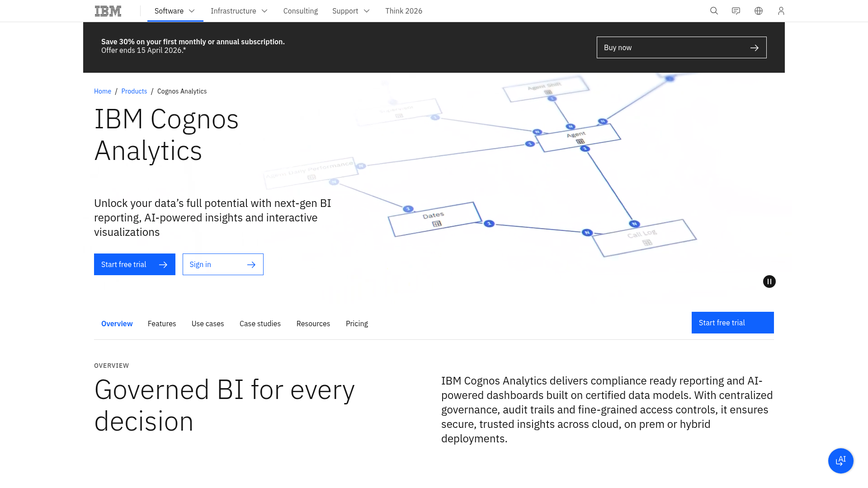Open the user account icon
868x488 pixels.
pyautogui.click(x=781, y=11)
